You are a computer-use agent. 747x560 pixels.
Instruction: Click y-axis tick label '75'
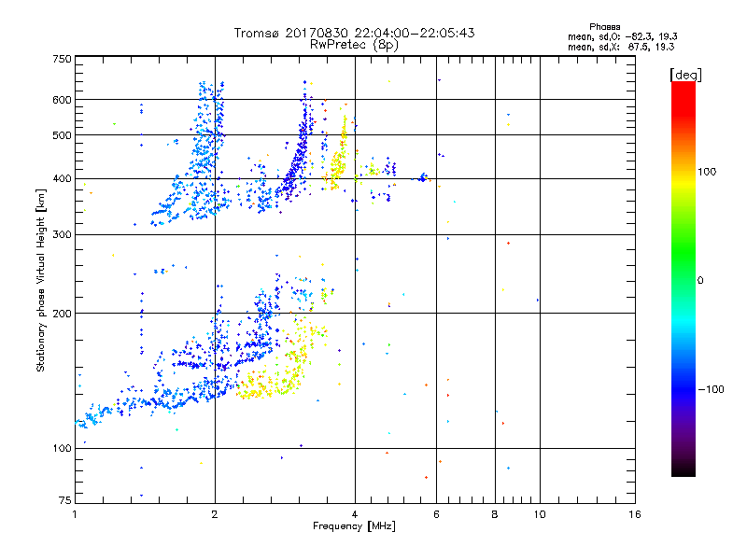click(65, 500)
